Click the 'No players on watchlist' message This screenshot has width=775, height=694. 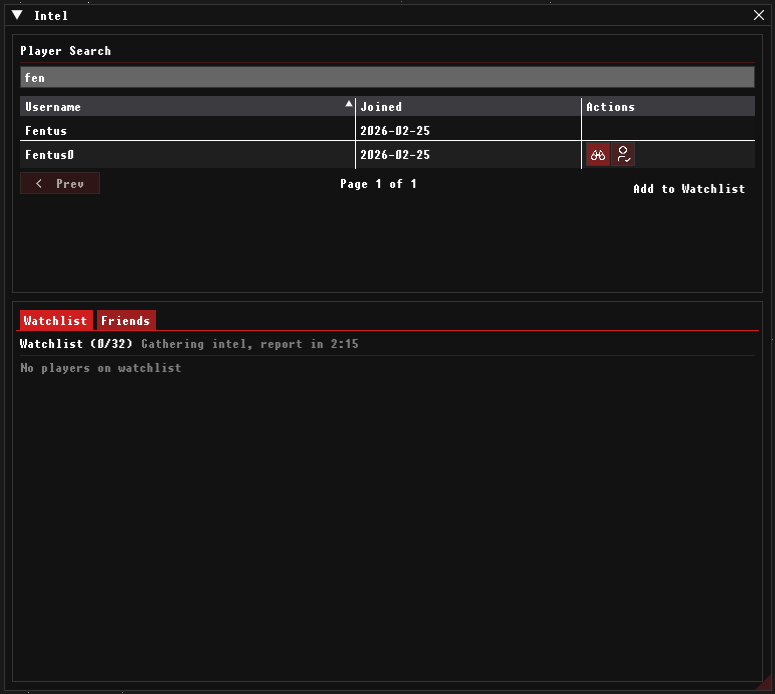point(101,368)
